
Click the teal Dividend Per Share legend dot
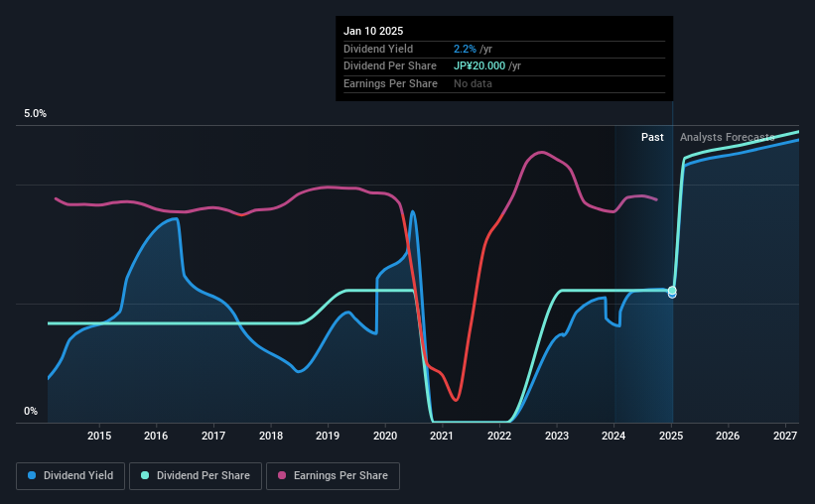[x=145, y=475]
